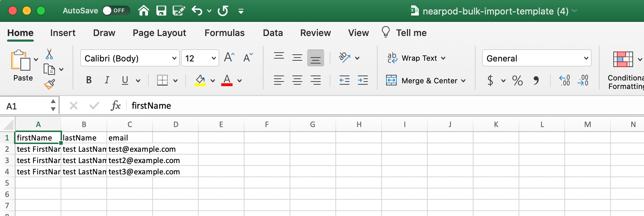
Task: Toggle Bold formatting
Action: point(89,80)
